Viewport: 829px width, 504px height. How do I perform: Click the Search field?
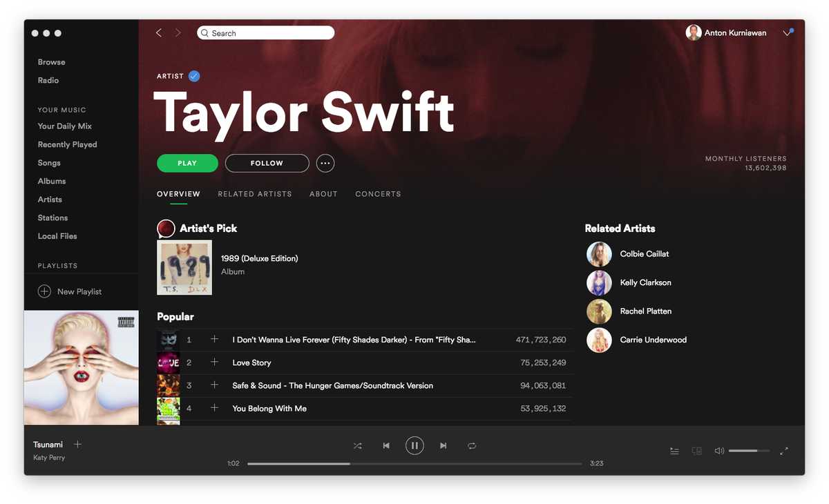click(x=266, y=33)
